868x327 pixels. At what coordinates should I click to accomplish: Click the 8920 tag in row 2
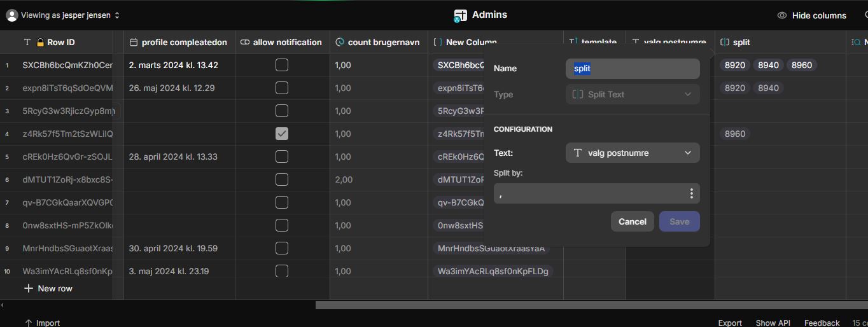pyautogui.click(x=734, y=88)
